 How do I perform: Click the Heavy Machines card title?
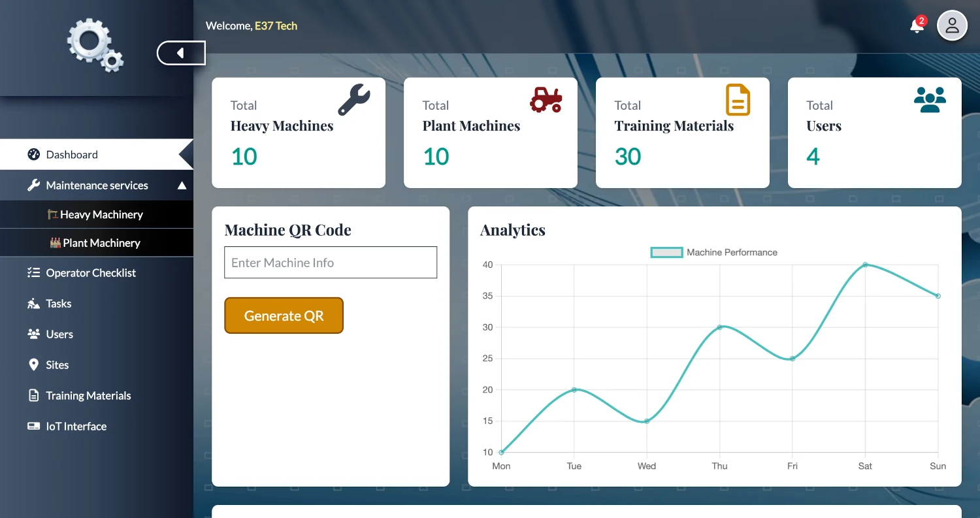[x=282, y=126]
